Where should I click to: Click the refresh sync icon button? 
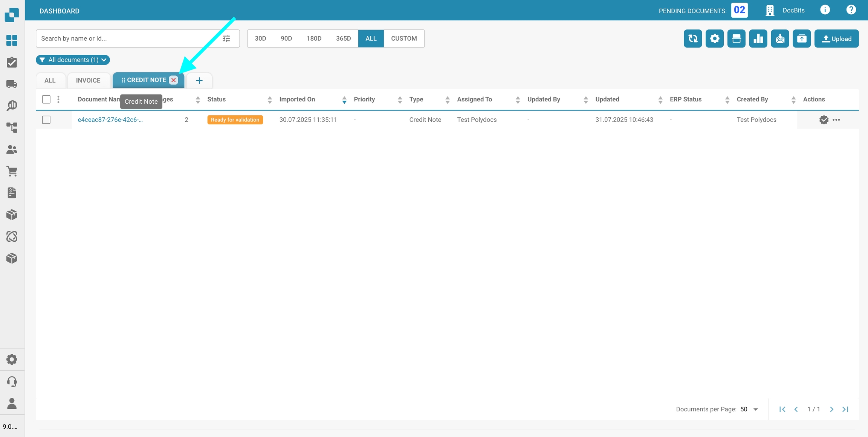point(692,38)
